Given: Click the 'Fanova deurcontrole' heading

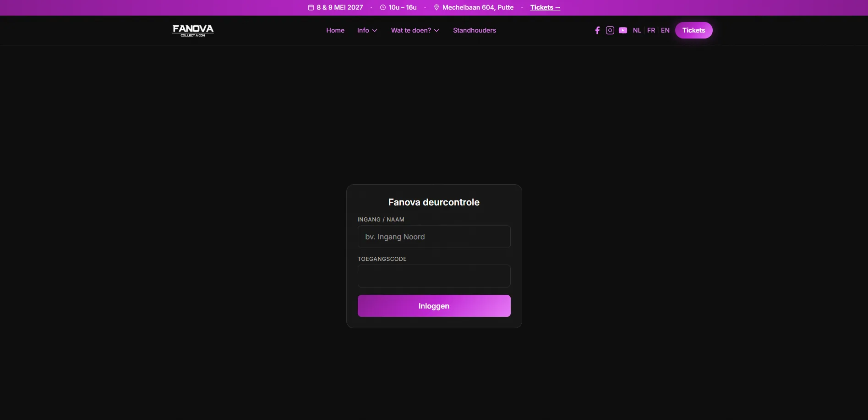Looking at the screenshot, I should click(434, 202).
